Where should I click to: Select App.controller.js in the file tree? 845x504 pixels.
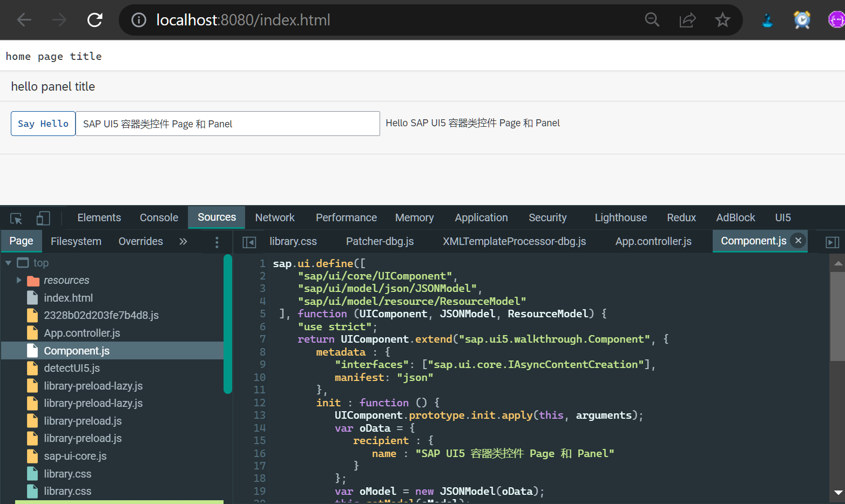tap(82, 333)
